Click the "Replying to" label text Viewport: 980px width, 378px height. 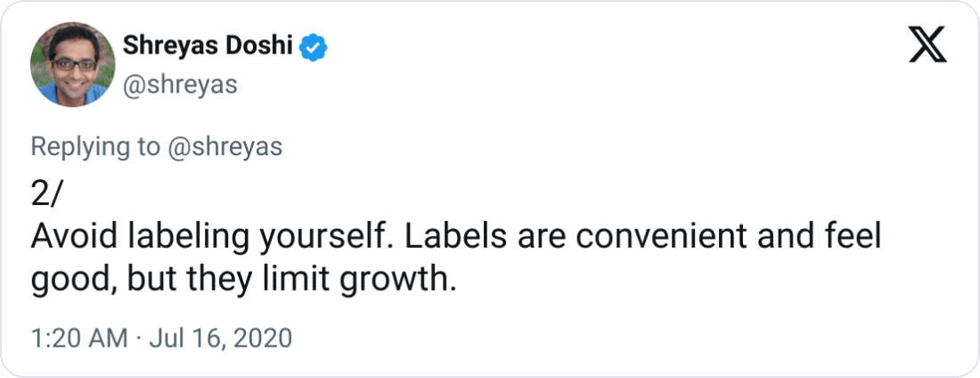coord(93,147)
